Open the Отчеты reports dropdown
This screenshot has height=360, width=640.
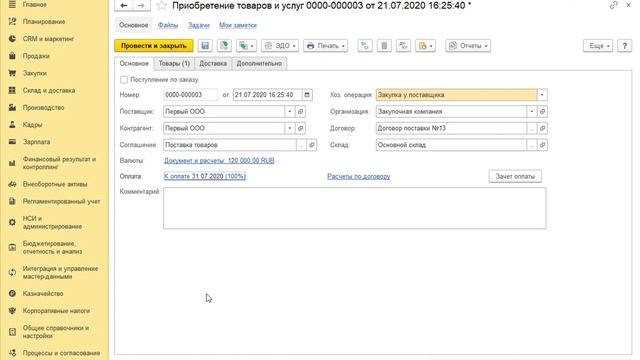[468, 46]
